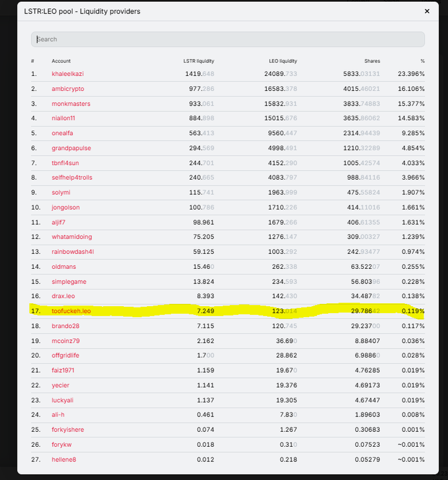Open khaleelkazi account link
This screenshot has width=448, height=480.
coord(67,73)
